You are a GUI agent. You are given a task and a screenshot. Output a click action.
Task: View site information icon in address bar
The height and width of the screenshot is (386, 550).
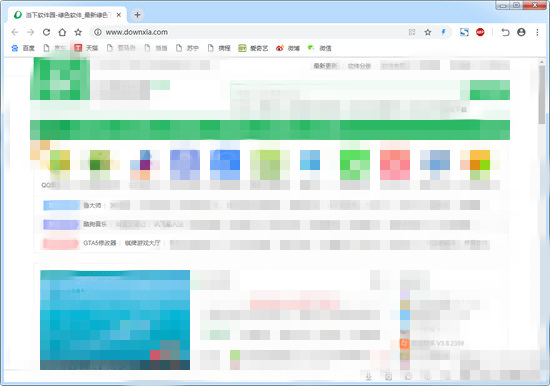pos(98,32)
